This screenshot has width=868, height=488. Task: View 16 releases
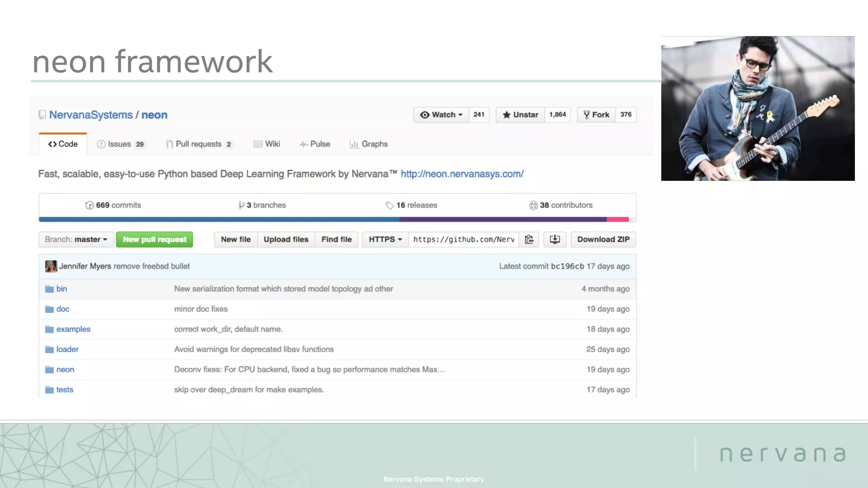point(412,205)
